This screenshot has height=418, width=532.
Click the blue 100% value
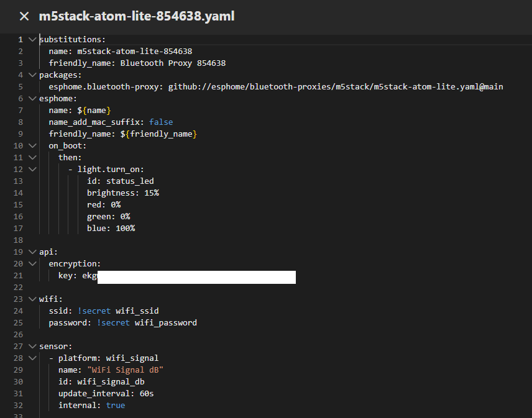click(x=125, y=229)
